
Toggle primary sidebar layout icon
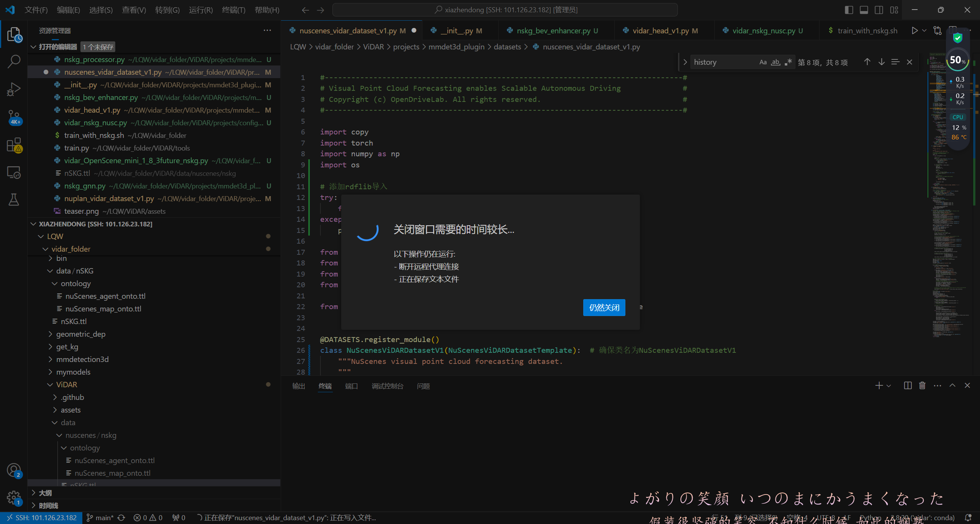849,10
